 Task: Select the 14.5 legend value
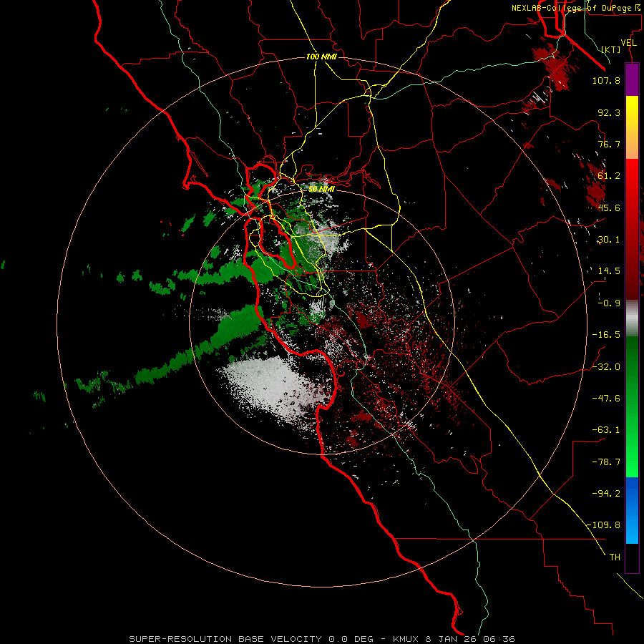coord(609,271)
